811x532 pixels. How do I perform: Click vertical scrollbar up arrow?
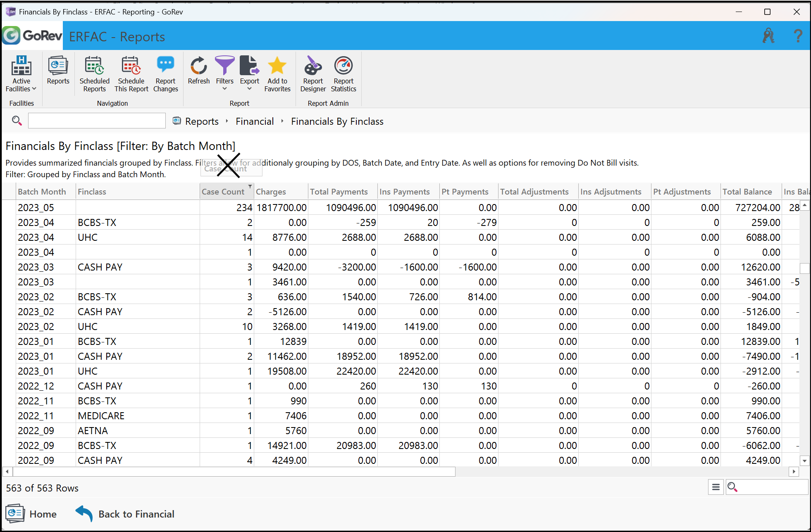click(x=804, y=205)
